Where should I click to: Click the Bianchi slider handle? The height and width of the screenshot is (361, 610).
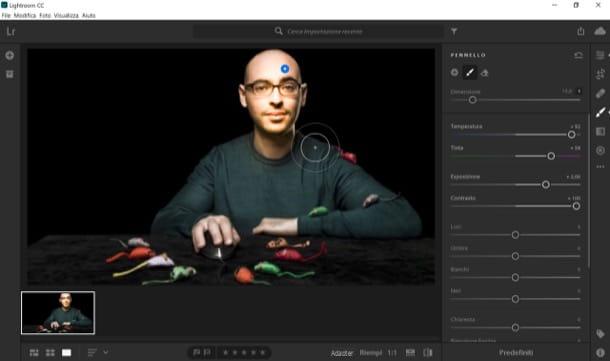[515, 277]
